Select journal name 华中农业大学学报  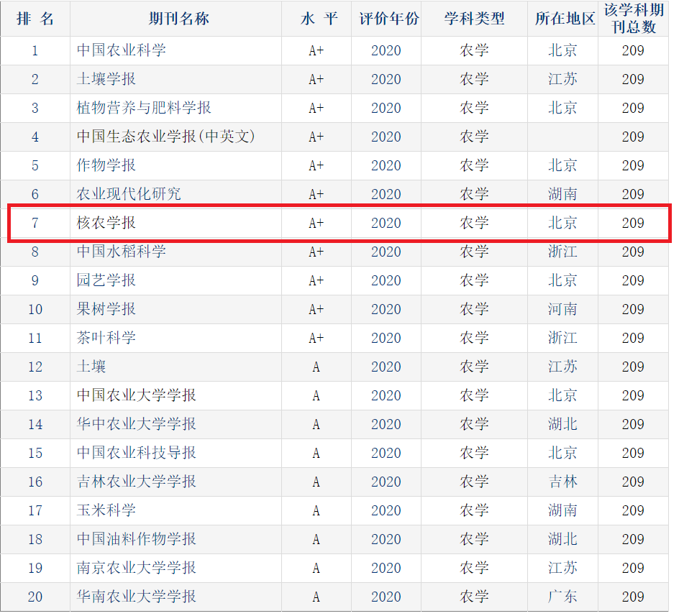pyautogui.click(x=137, y=424)
